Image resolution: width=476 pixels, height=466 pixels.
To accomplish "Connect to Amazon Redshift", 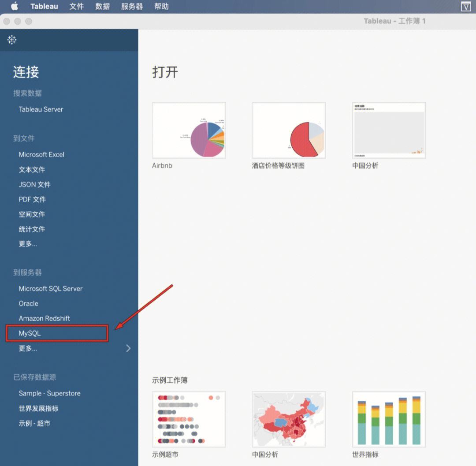I will 45,318.
